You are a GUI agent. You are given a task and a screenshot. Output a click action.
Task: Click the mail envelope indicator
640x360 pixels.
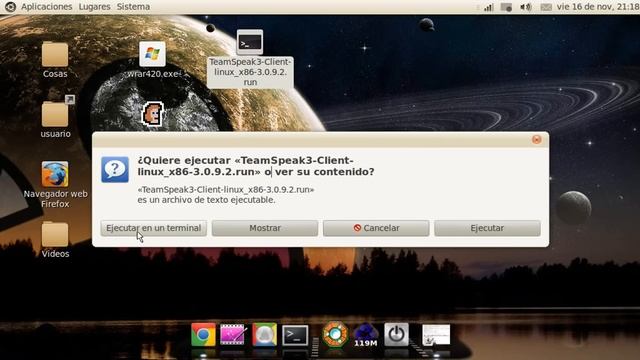click(x=546, y=7)
